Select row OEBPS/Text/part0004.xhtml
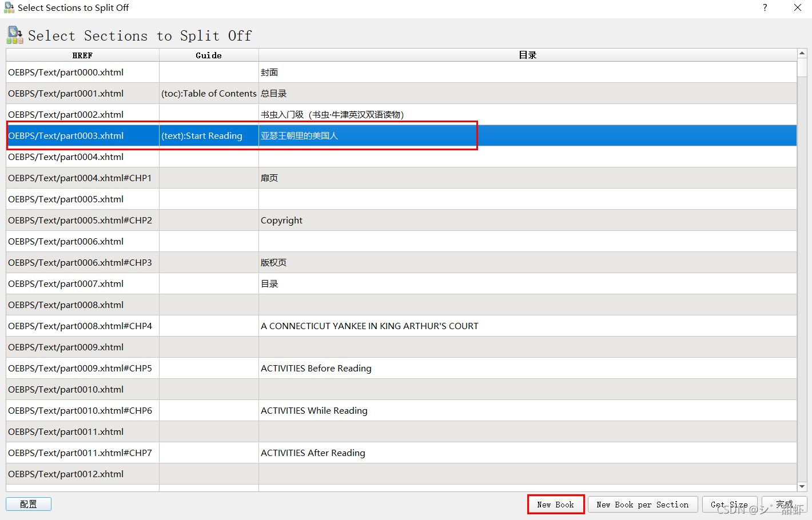Image resolution: width=812 pixels, height=520 pixels. pos(401,157)
